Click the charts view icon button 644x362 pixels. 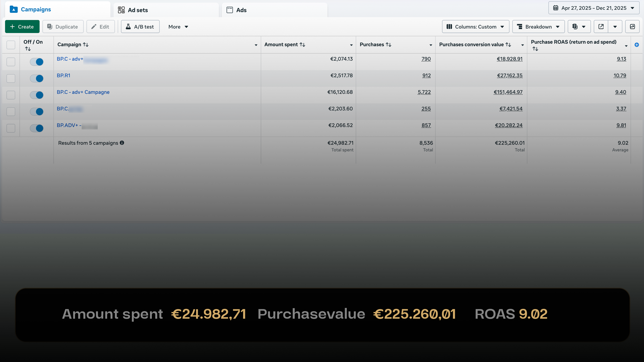point(632,27)
